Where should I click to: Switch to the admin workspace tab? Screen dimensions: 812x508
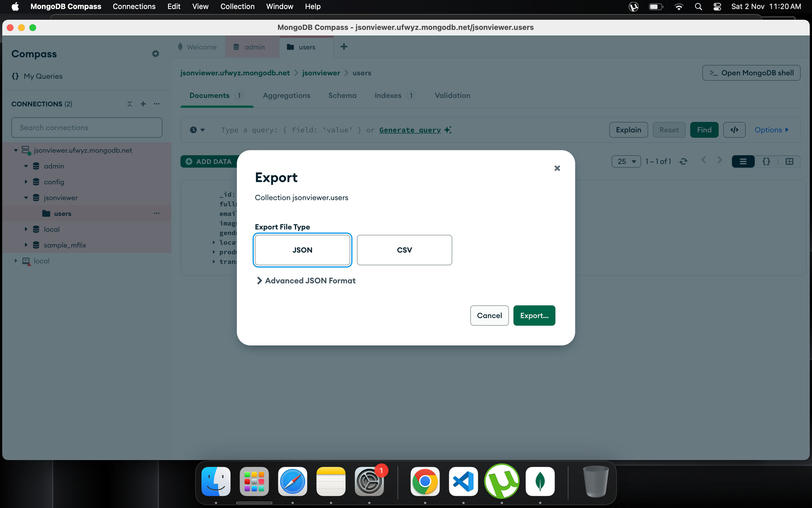coord(252,47)
